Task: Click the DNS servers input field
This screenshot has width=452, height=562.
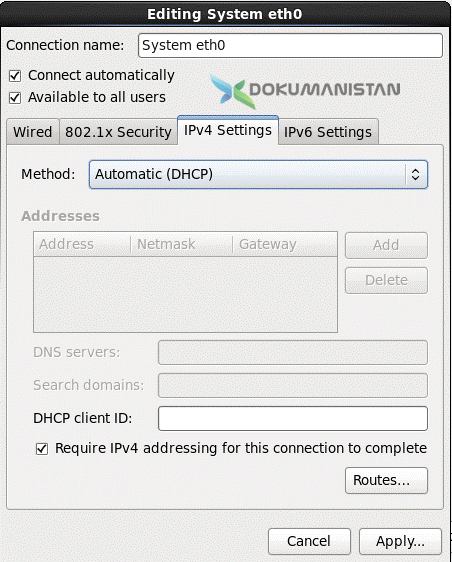Action: click(293, 353)
